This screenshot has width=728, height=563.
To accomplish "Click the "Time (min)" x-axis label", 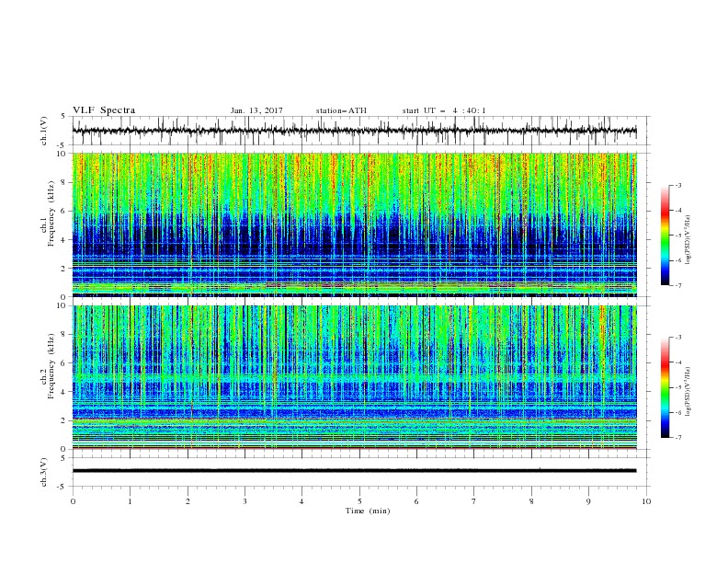I will tap(368, 511).
